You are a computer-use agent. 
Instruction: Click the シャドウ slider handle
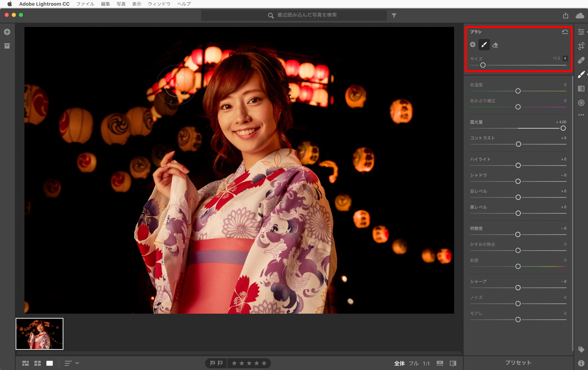coord(518,181)
